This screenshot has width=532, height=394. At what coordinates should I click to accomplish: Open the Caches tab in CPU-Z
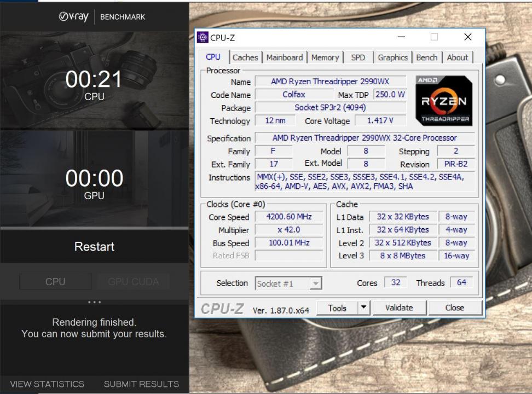coord(245,57)
